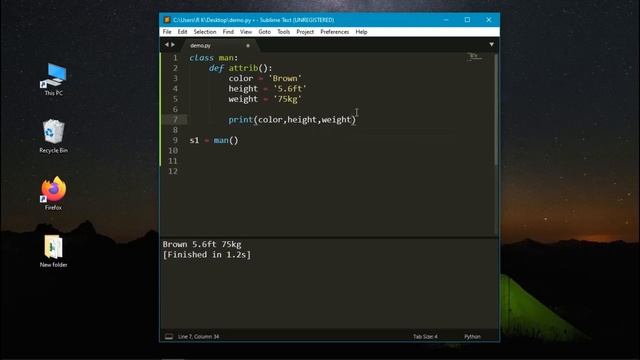Click the 's1 = man()' line

[x=213, y=140]
